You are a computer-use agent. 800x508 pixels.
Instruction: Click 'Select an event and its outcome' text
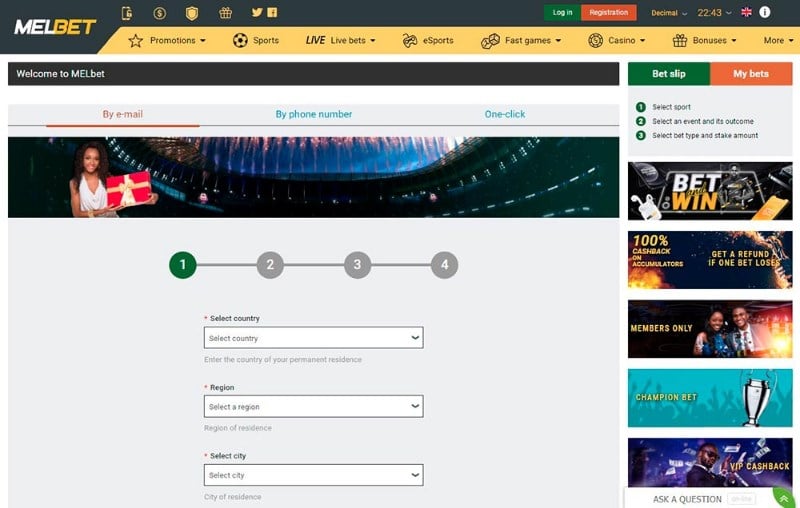703,121
